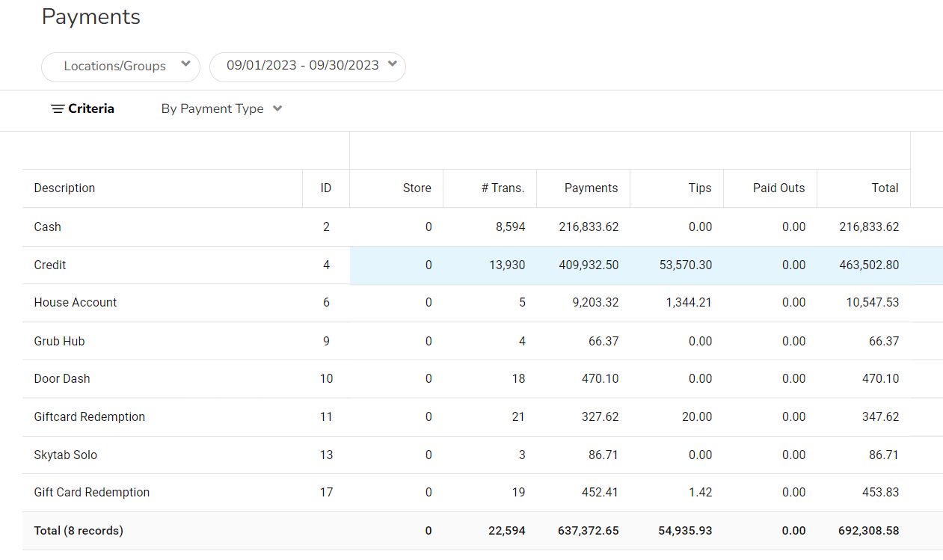943x560 pixels.
Task: Sort table by Tips column
Action: 699,188
